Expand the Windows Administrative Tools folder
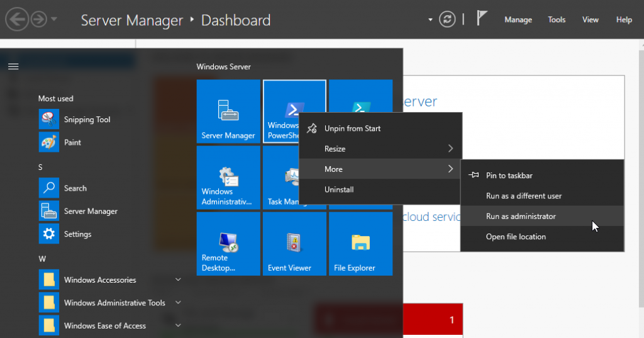Screen dimensions: 644x338 [x=114, y=303]
